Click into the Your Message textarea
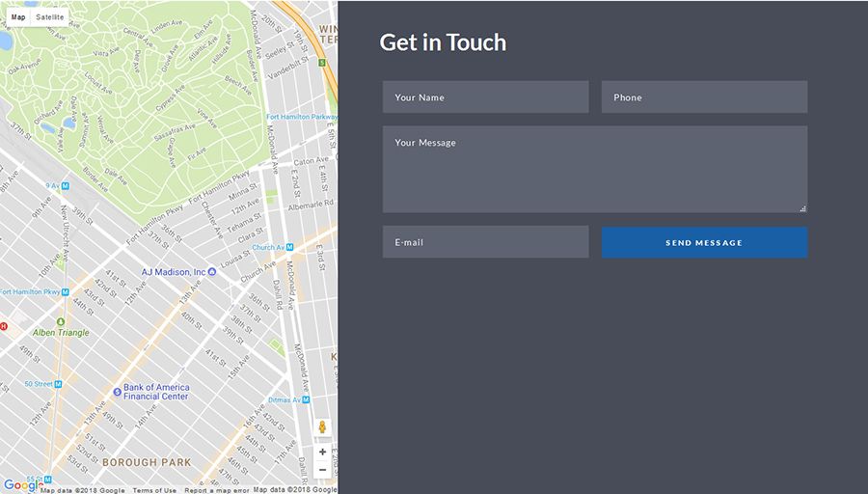The width and height of the screenshot is (868, 494). click(595, 170)
